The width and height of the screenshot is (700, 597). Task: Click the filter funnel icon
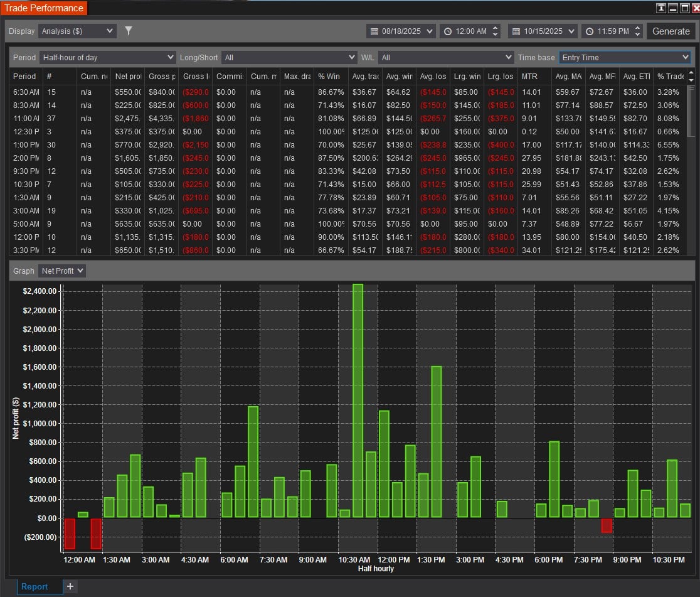[129, 31]
